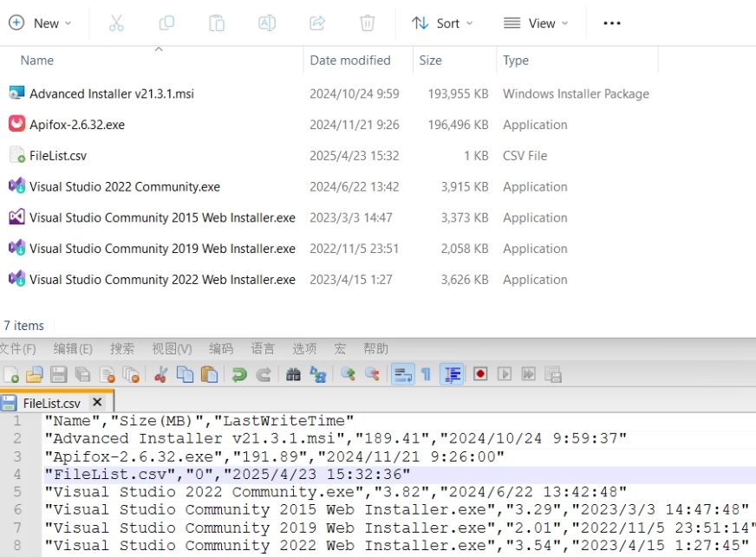Click the New file icon in Notepad++ toolbar
756x557 pixels.
click(x=10, y=374)
